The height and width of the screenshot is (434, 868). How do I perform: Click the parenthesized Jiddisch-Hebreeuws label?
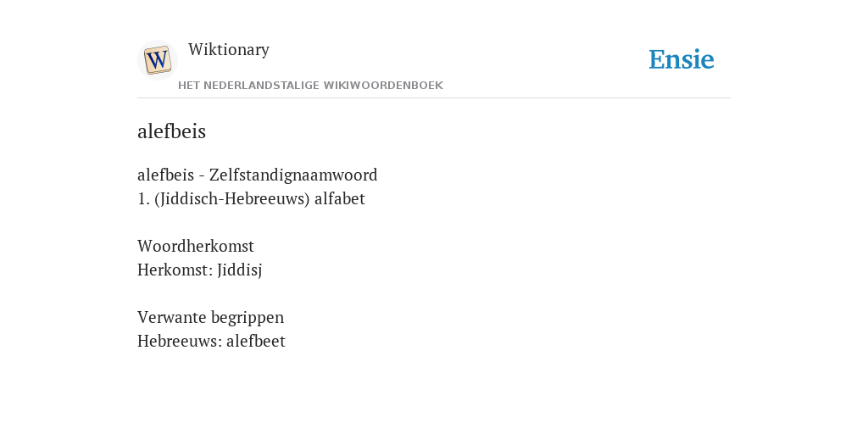(232, 198)
